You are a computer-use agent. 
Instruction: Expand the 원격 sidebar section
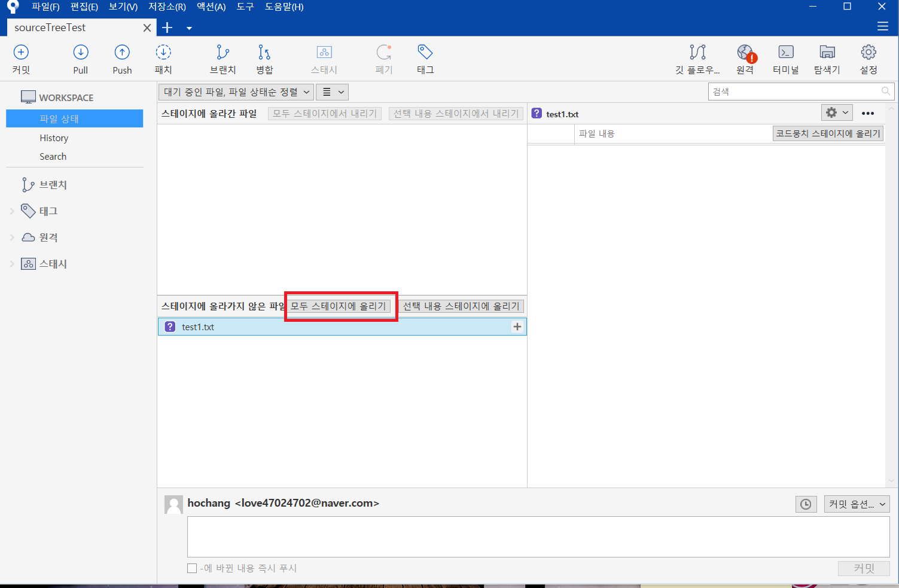pyautogui.click(x=12, y=237)
